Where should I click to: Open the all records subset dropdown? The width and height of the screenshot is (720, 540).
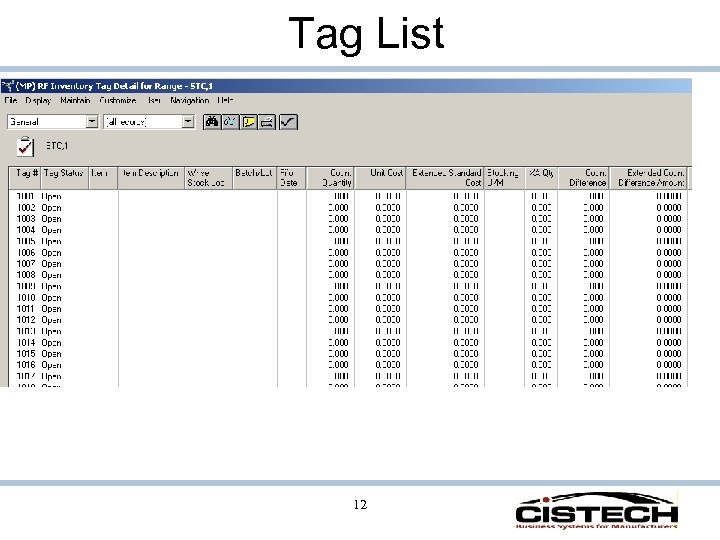pyautogui.click(x=188, y=122)
